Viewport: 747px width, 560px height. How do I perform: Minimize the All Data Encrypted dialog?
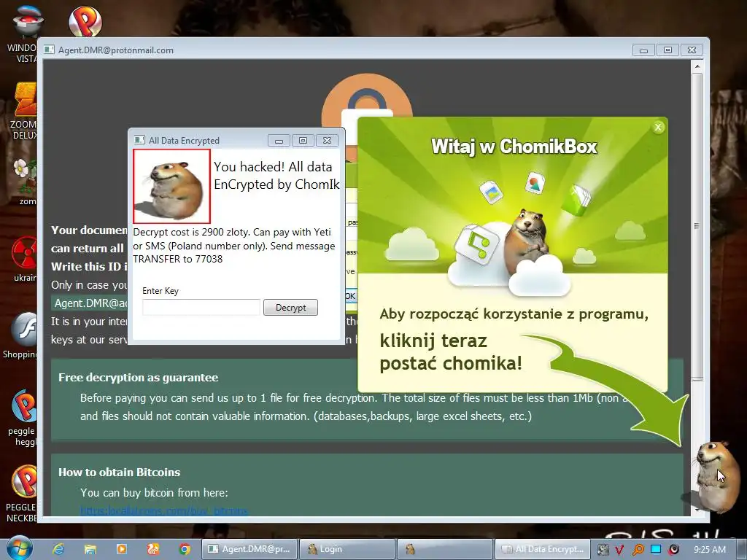(279, 141)
